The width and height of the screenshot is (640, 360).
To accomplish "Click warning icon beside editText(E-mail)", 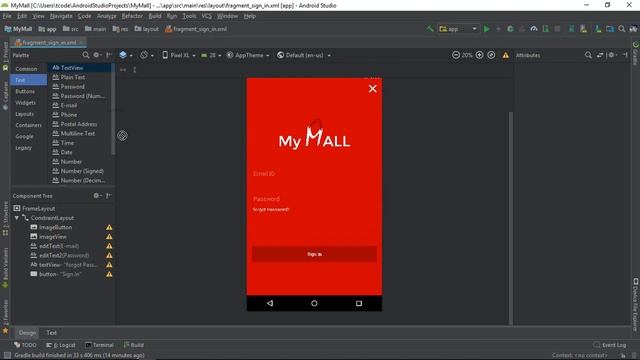I will (x=109, y=246).
